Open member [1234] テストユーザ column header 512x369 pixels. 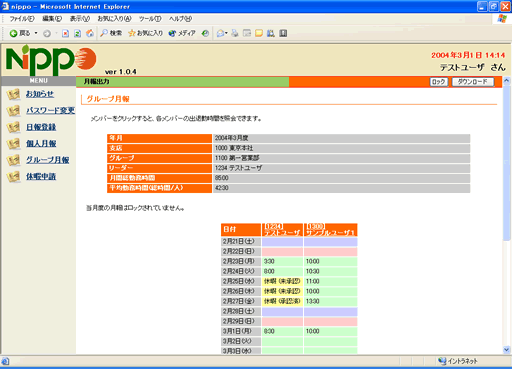(x=282, y=230)
